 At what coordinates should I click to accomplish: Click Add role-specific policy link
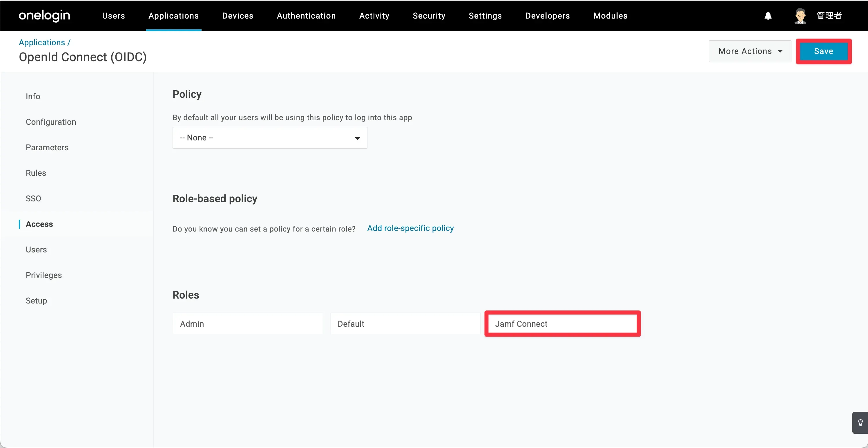click(x=410, y=228)
